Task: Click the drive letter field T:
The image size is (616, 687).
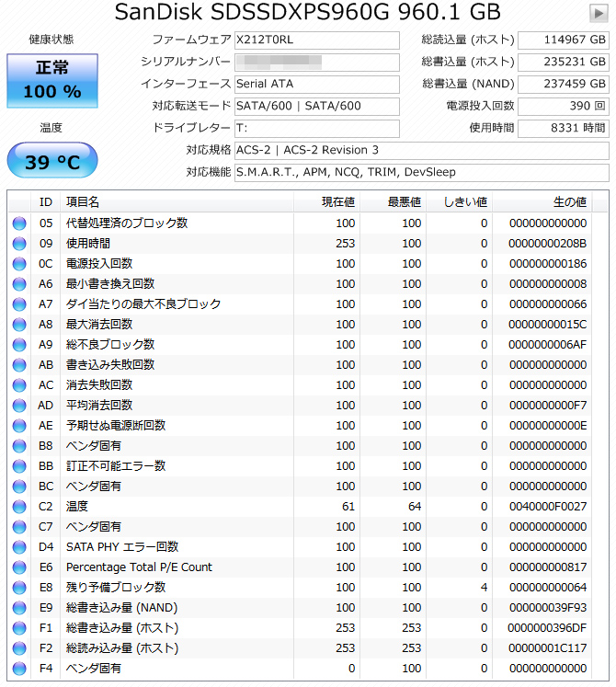Action: coord(317,129)
